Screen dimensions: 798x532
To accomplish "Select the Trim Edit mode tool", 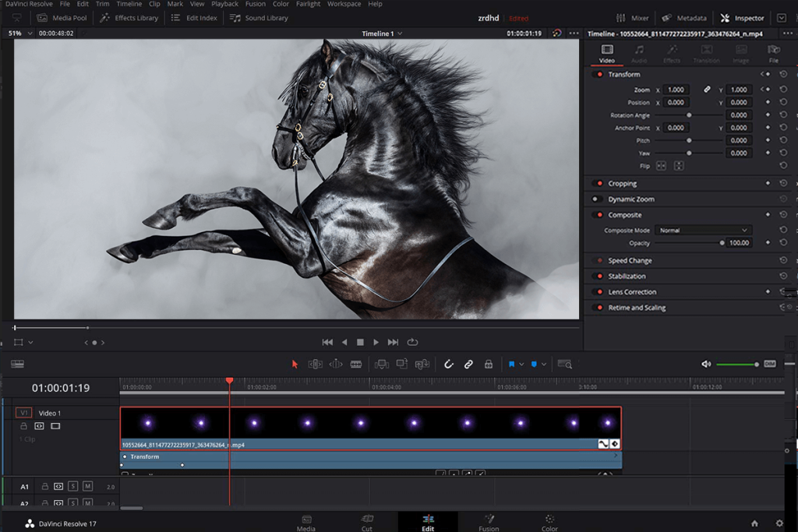I will click(x=315, y=364).
